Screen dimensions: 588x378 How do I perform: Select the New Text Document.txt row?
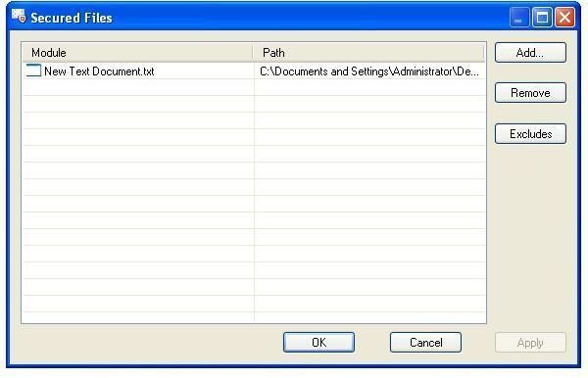[x=254, y=71]
